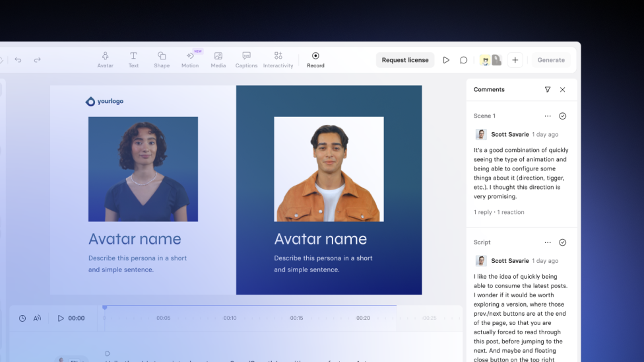Click Scott Savarie's avatar in Script comment
Screen dimensions: 644x362
481,260
